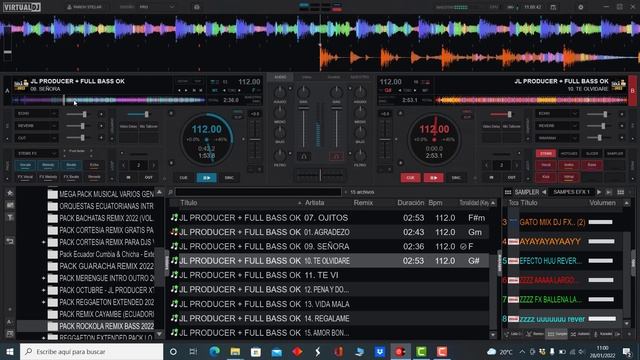This screenshot has width=640, height=360.
Task: Go to the next sampler bank arrow
Action: [599, 192]
